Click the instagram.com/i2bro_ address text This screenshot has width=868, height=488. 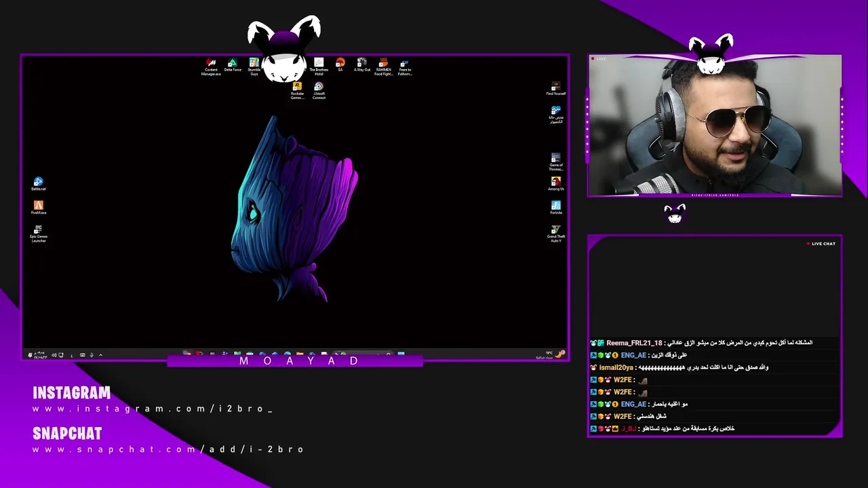tap(153, 409)
